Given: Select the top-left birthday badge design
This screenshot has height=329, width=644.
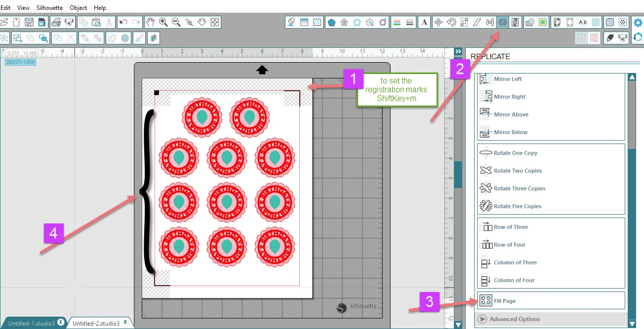Looking at the screenshot, I should pos(202,117).
